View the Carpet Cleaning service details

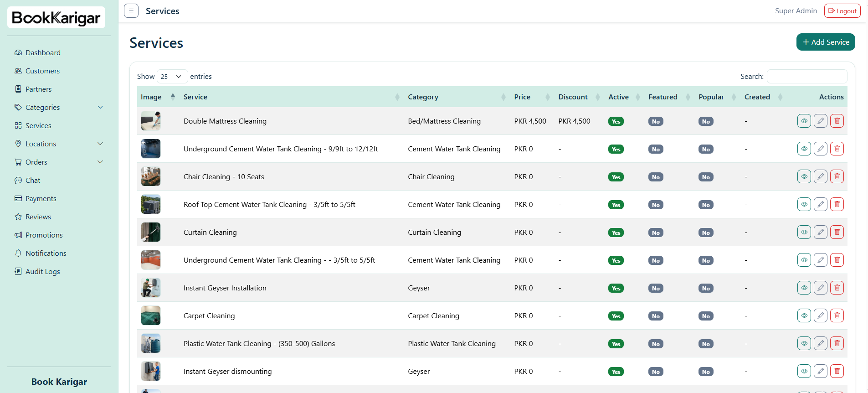coord(804,315)
